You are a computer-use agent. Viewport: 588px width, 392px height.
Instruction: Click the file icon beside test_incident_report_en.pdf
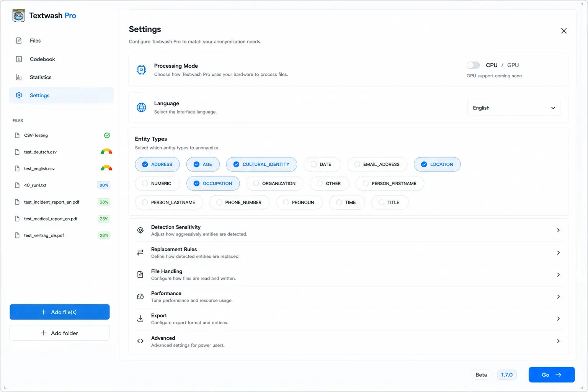tap(17, 202)
